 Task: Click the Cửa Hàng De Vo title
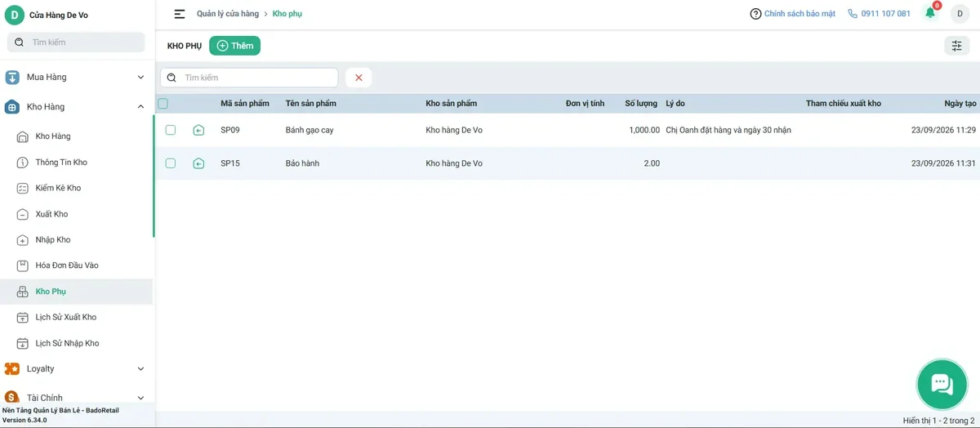tap(59, 15)
